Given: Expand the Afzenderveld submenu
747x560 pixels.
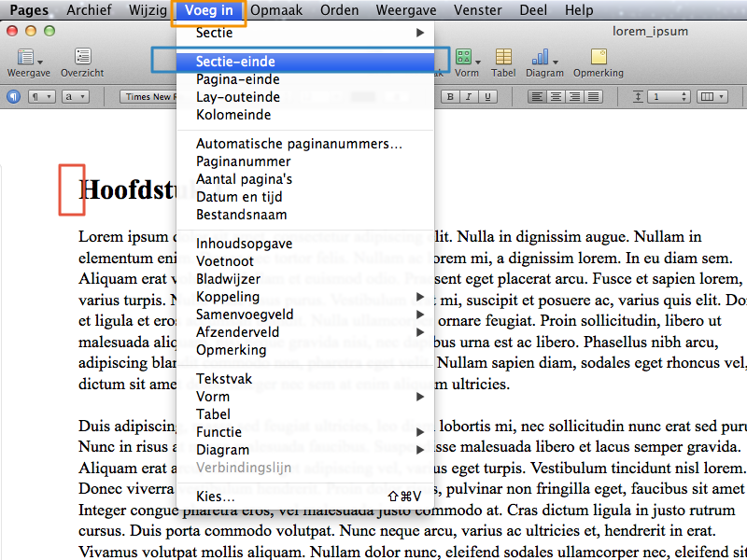Looking at the screenshot, I should coord(305,332).
